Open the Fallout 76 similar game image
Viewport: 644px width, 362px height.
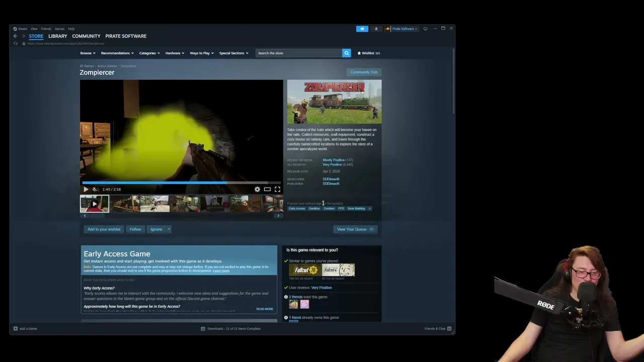(305, 270)
